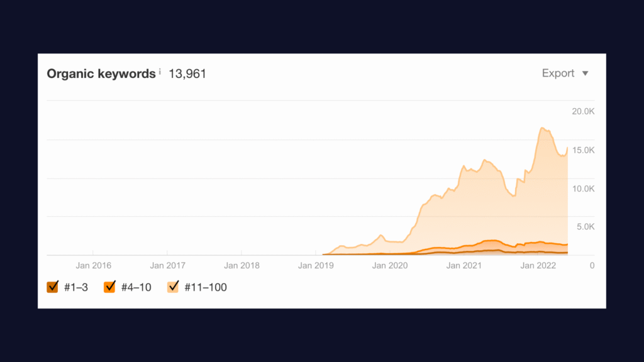Click the info icon beside Organic keywords

tap(160, 72)
